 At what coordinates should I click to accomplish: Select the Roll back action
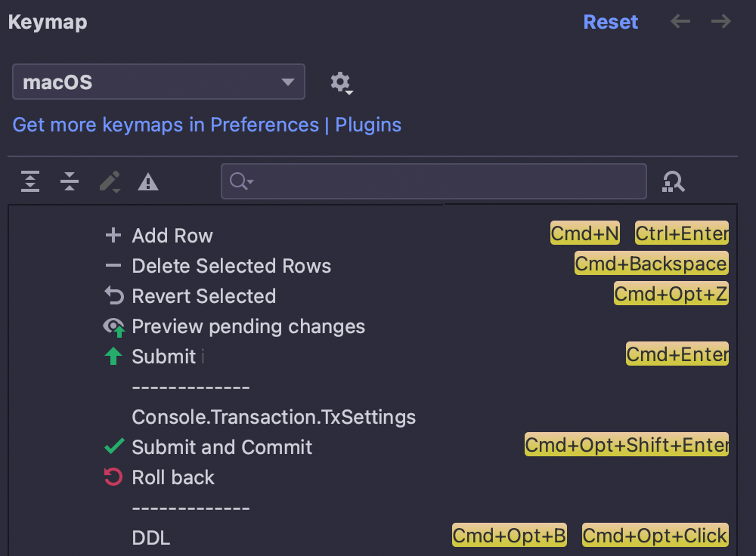point(173,477)
